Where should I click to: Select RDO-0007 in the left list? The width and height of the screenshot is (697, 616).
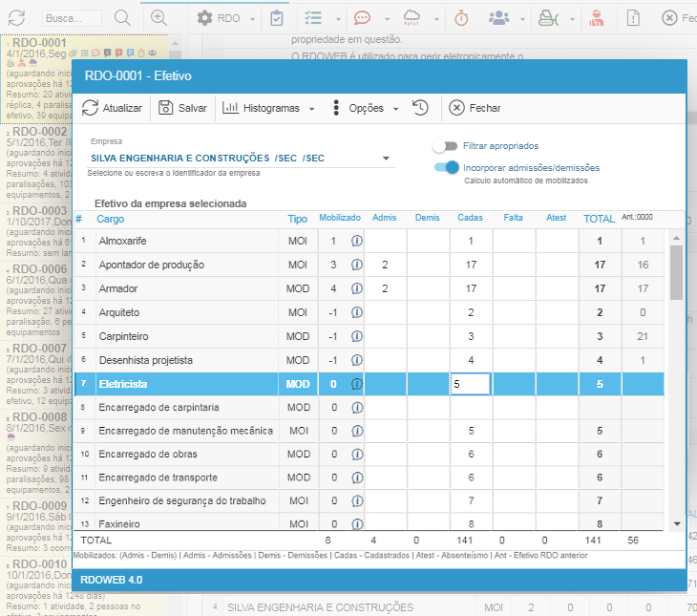[38, 373]
